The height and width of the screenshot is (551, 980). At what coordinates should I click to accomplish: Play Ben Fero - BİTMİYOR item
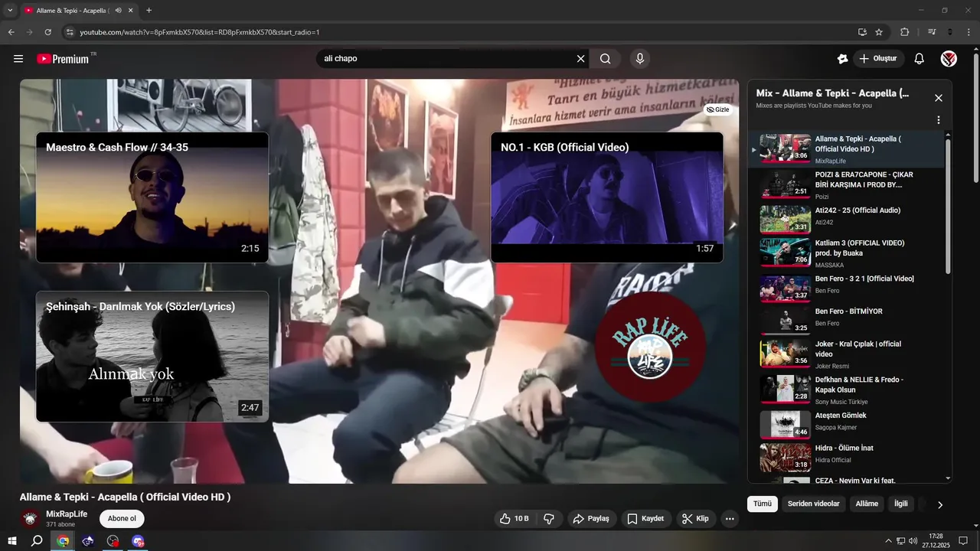848,320
